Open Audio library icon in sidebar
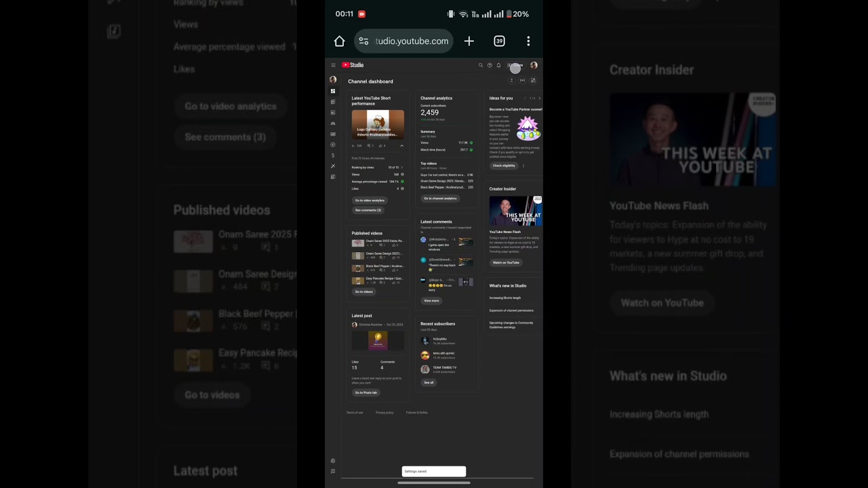Image resolution: width=868 pixels, height=488 pixels. [x=333, y=177]
